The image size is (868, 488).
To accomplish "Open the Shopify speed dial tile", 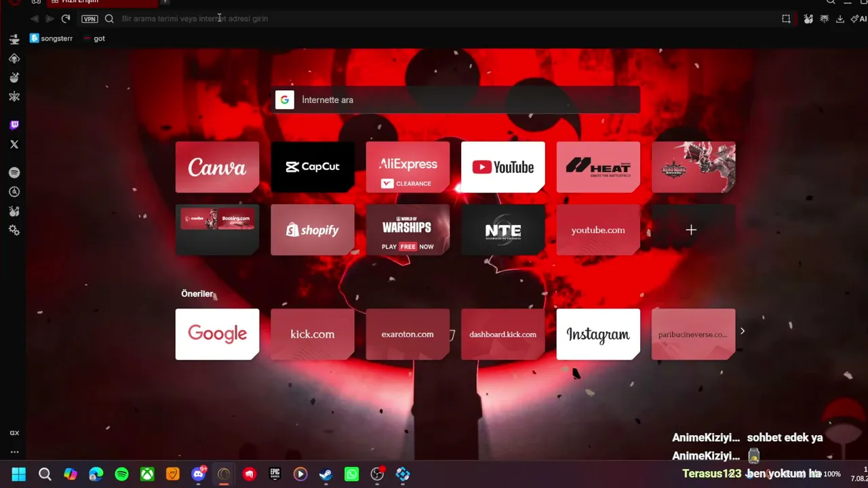I will (313, 230).
